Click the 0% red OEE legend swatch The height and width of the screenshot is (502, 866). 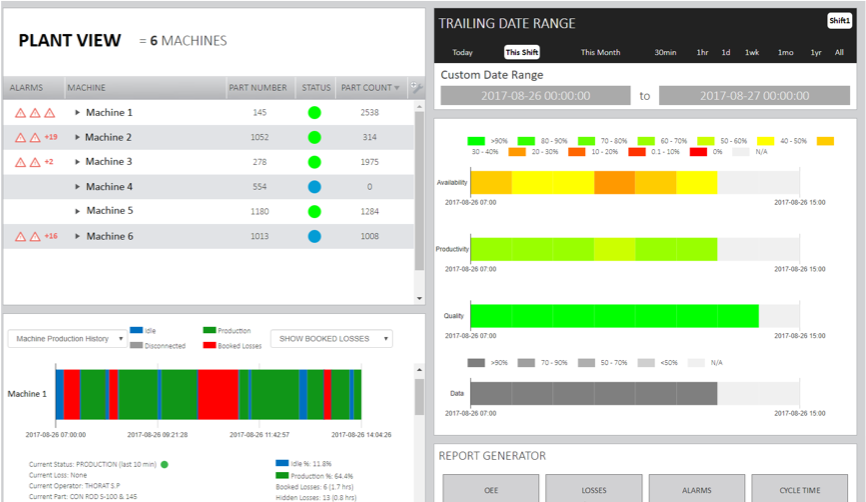pos(698,151)
